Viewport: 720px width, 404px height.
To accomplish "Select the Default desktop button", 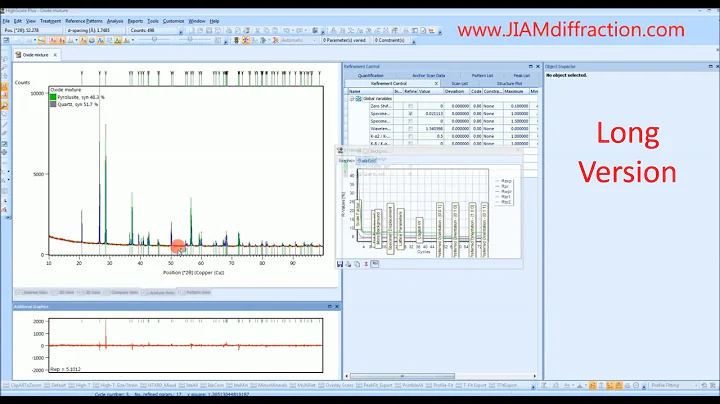I will pos(55,386).
